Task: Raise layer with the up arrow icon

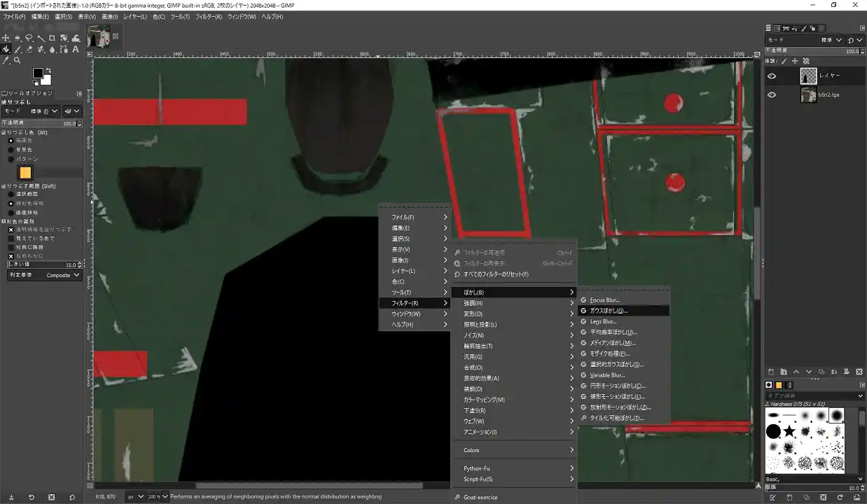Action: coord(796,372)
